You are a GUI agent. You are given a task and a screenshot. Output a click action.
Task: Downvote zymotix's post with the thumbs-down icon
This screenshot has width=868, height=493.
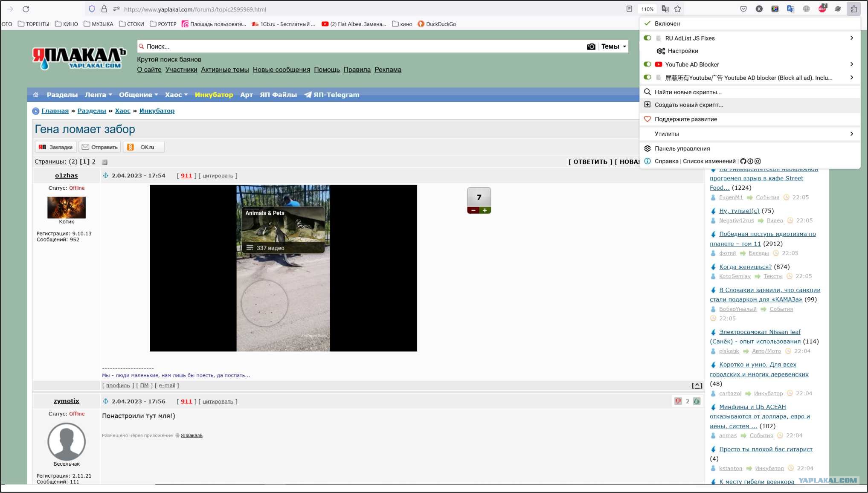[x=678, y=401]
